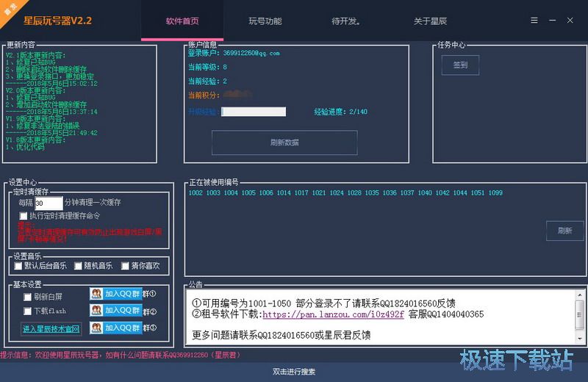Screen dimensions: 588x382
Task: Toggle the 默认后台音乐 checkbox
Action: pyautogui.click(x=18, y=266)
